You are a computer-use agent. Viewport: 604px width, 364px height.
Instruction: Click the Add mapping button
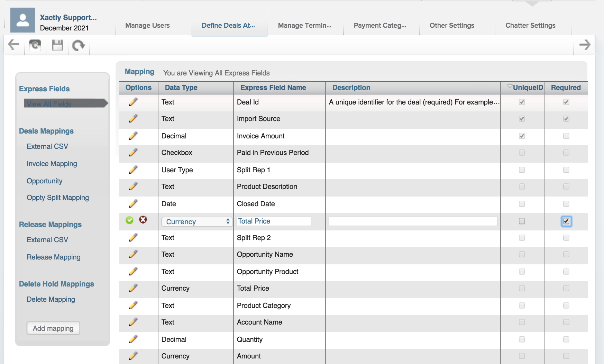(53, 328)
